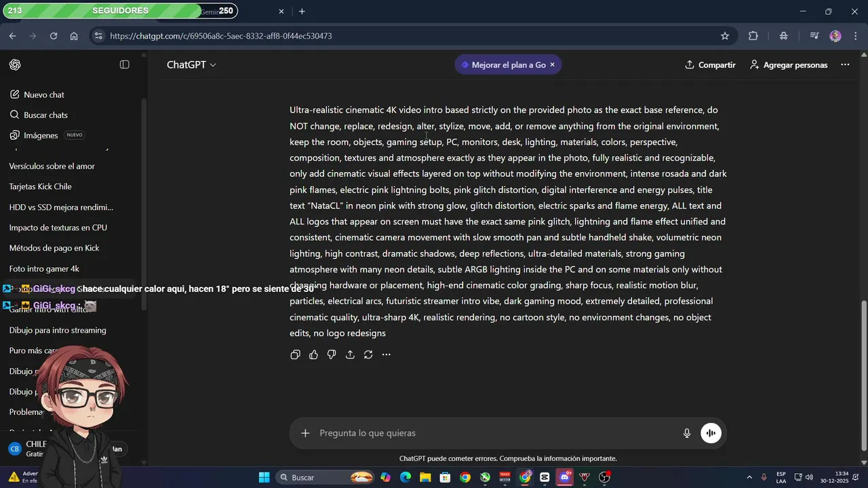Screen dimensions: 868x488
Task: Show hidden system tray icons
Action: pos(749,477)
